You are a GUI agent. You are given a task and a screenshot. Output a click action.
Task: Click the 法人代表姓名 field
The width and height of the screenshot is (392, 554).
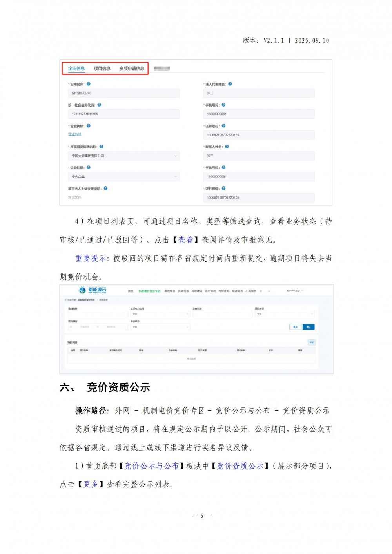259,93
